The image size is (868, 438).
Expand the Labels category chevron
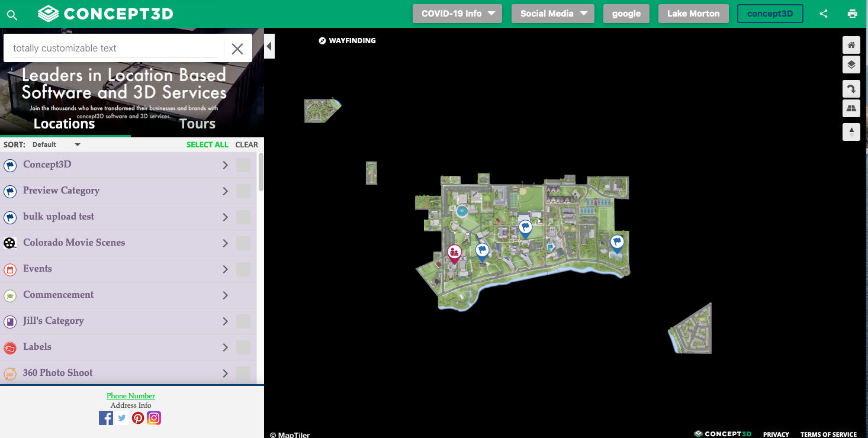click(x=225, y=347)
